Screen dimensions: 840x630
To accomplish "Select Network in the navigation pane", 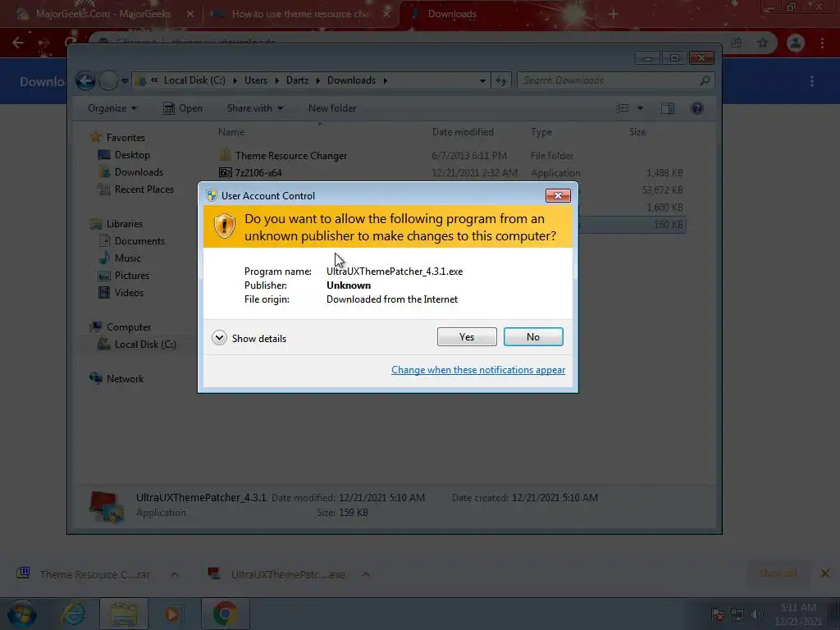I will 116,379.
